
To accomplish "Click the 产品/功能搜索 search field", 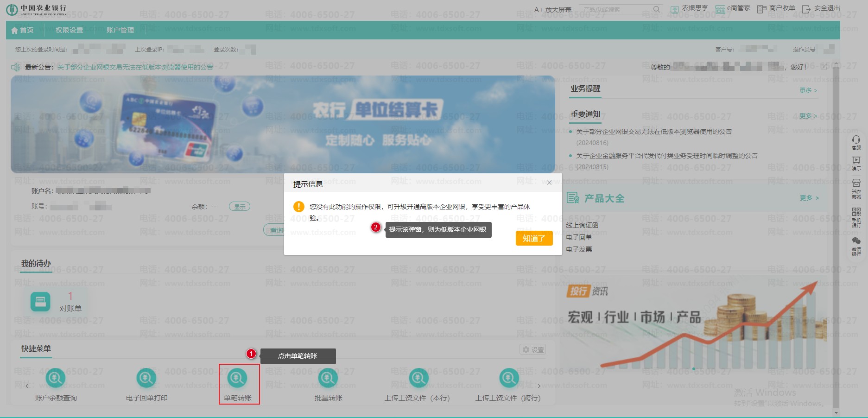I will [615, 9].
